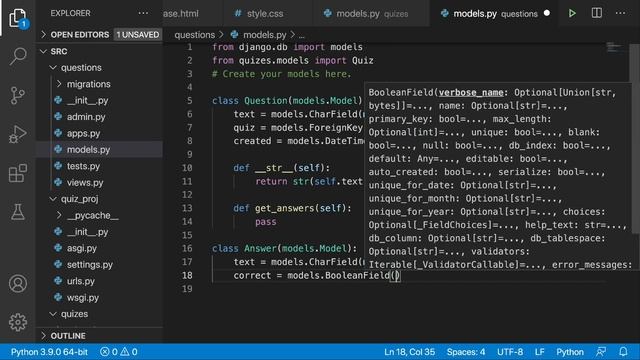Split the editor to the right
The height and width of the screenshot is (360, 640).
tap(596, 13)
